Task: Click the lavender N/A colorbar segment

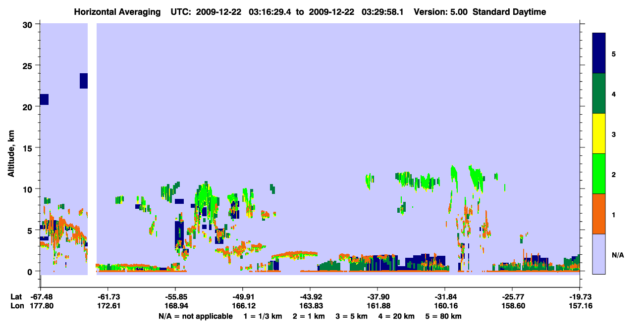Action: point(599,254)
